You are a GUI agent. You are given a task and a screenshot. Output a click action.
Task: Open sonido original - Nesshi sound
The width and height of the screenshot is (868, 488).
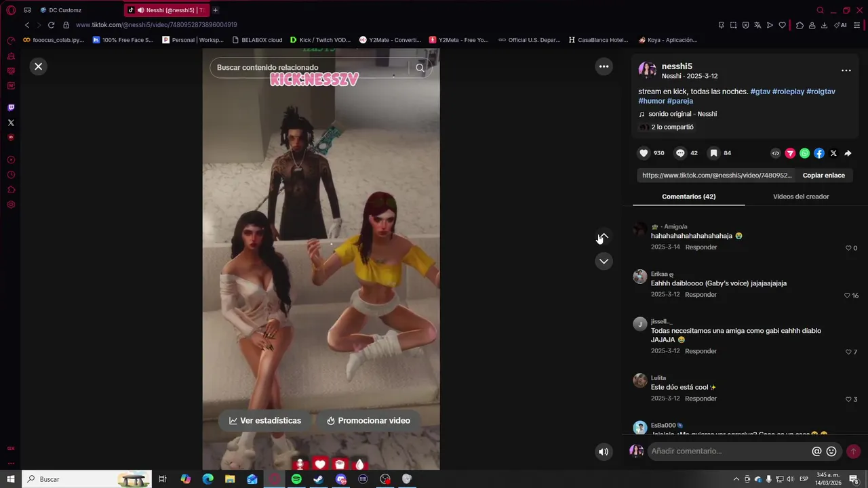682,114
